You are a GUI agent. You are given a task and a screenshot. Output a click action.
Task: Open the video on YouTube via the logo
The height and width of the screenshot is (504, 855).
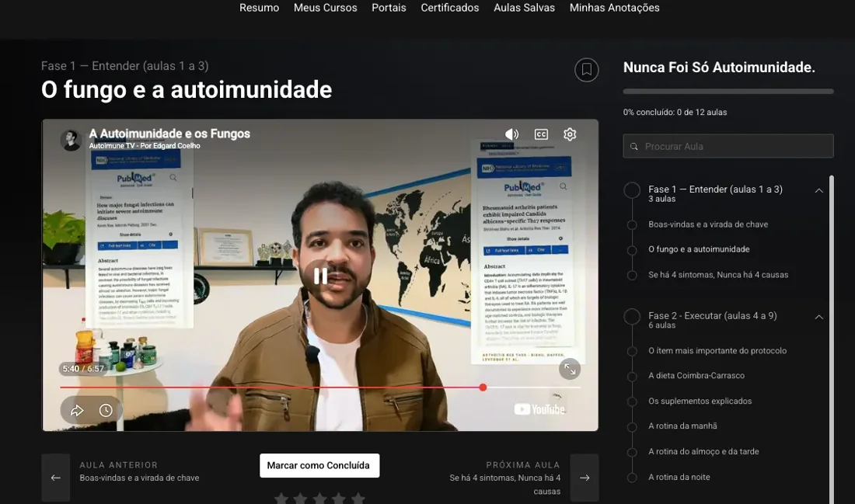[x=539, y=409]
